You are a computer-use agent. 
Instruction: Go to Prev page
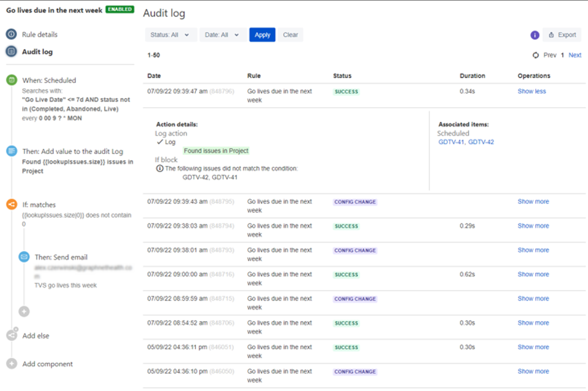(550, 55)
